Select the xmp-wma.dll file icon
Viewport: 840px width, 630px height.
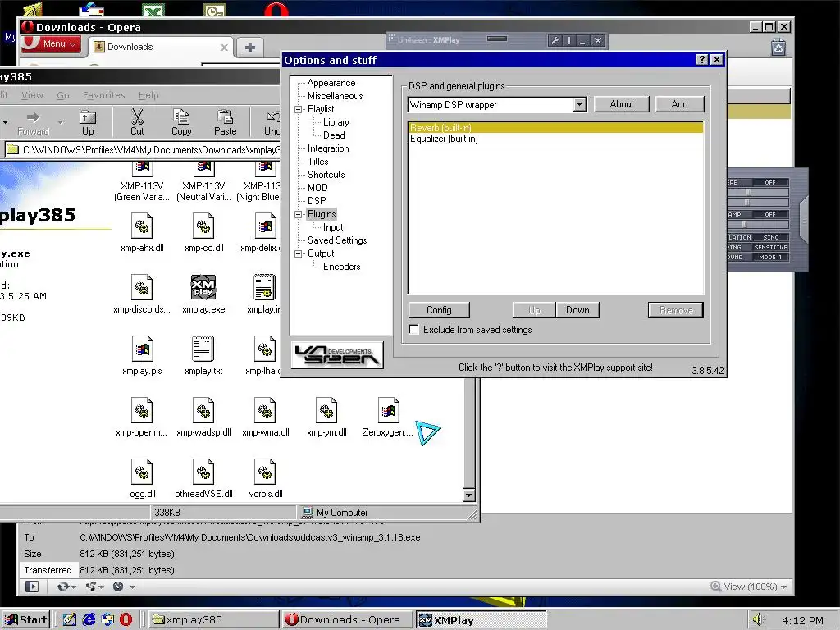tap(265, 411)
